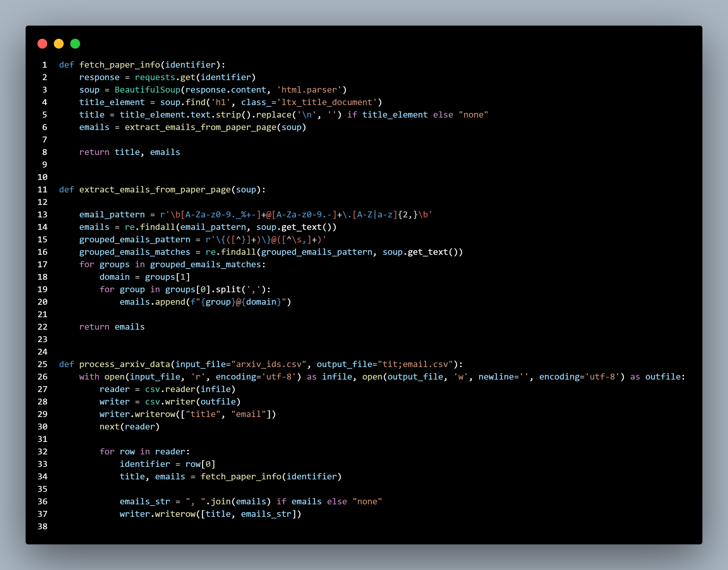Click 'groups[0].split' on line 19
728x570 pixels.
click(x=203, y=289)
